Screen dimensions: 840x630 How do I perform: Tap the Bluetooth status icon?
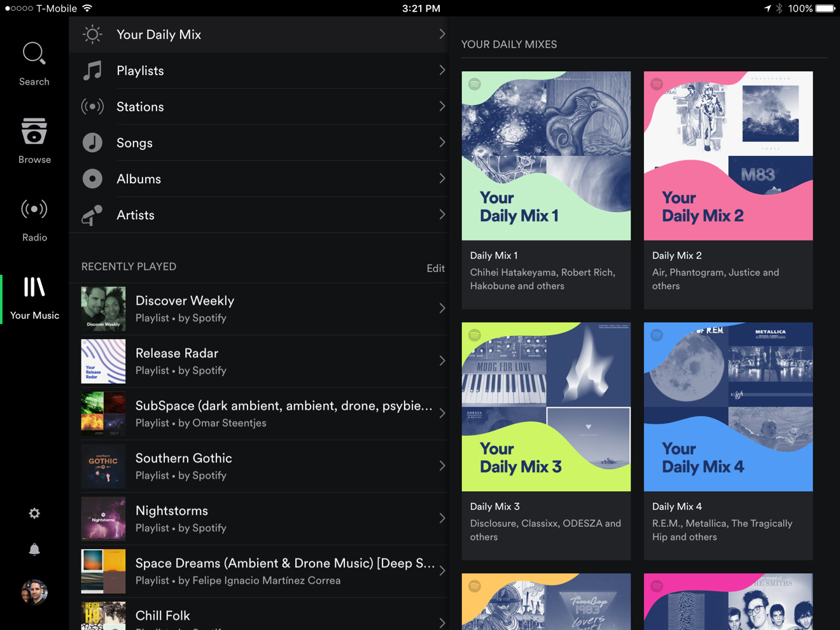(x=779, y=8)
